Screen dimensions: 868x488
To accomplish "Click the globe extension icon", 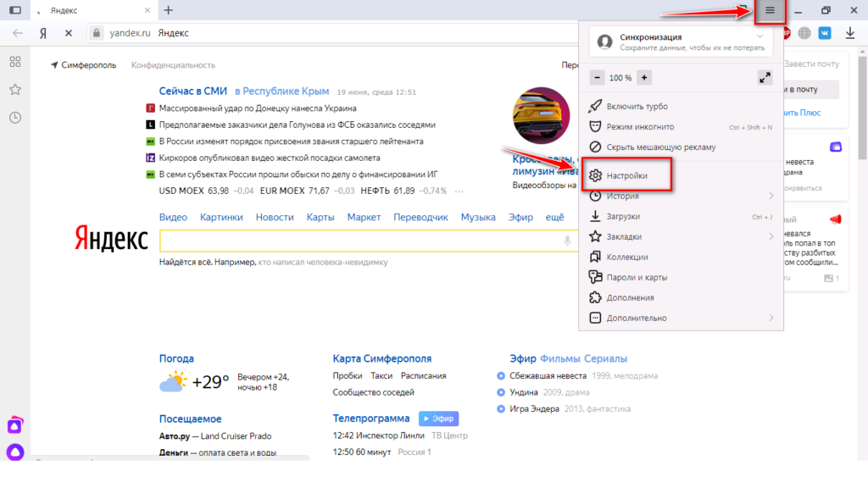I will tap(804, 33).
